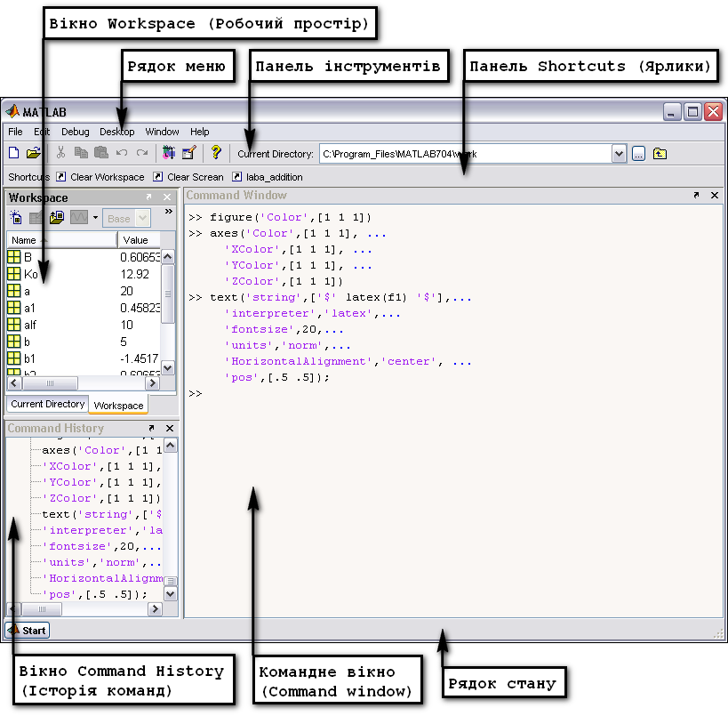
Task: Click the Command History scroll up arrow
Action: pos(171,446)
